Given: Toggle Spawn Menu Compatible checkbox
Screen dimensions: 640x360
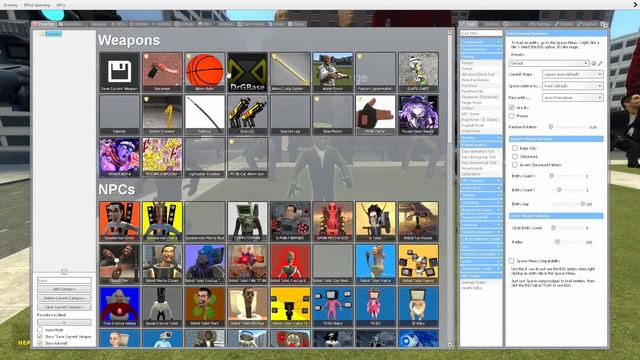Looking at the screenshot, I should coord(511,260).
